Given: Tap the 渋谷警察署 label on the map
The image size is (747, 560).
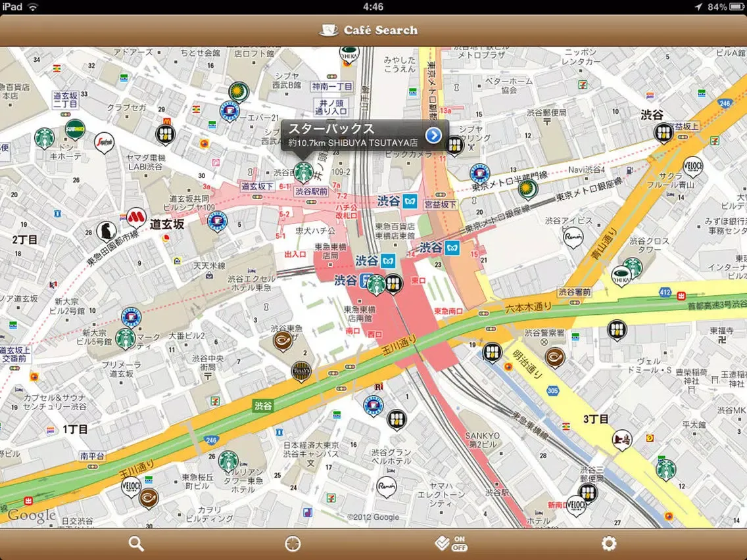Looking at the screenshot, I should tap(544, 333).
